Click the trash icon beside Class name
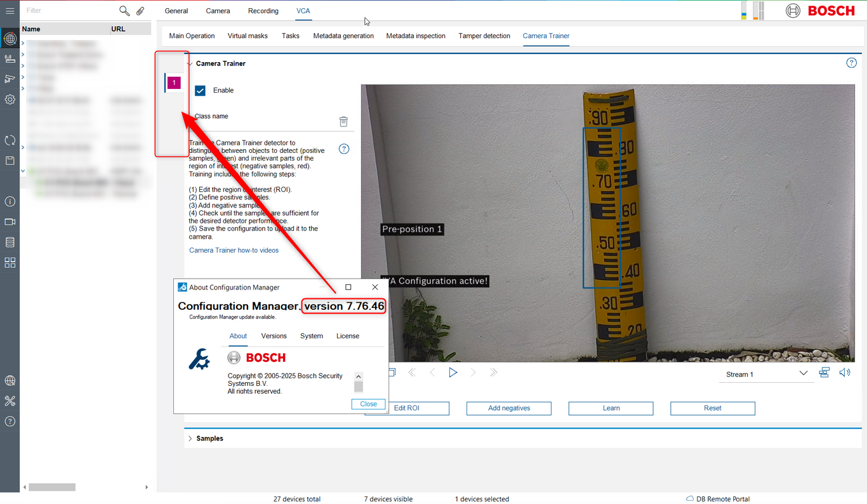 pyautogui.click(x=343, y=121)
